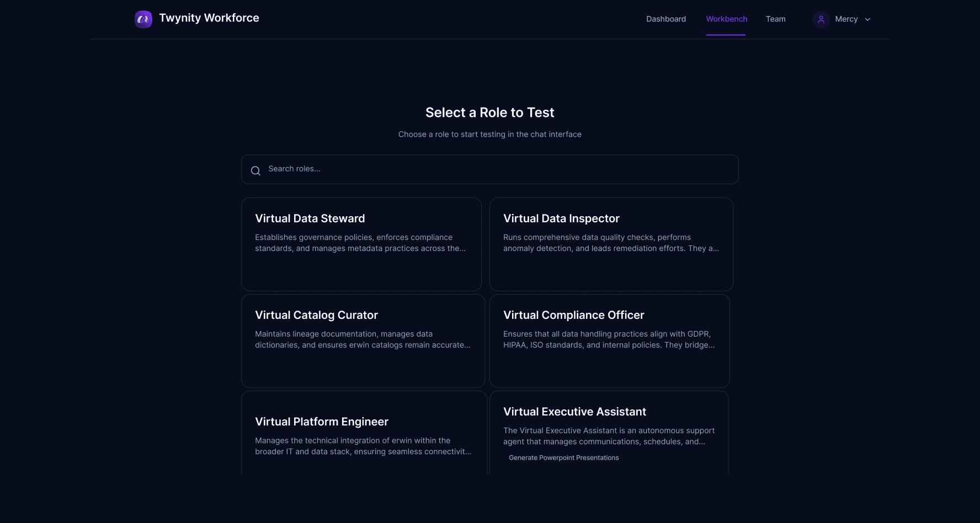Click the user avatar icon
Viewport: 980px width, 523px height.
point(821,19)
